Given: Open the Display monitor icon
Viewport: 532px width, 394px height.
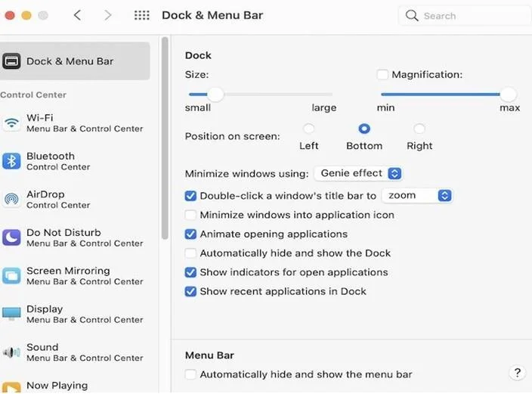Looking at the screenshot, I should tap(11, 314).
